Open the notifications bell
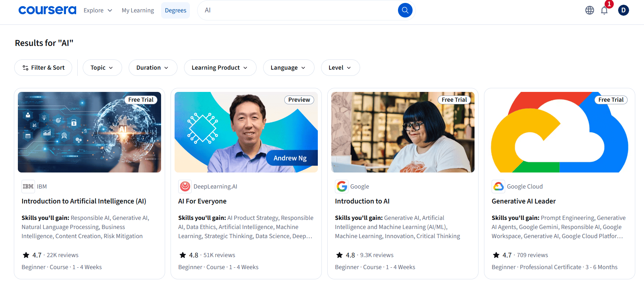 [x=604, y=10]
